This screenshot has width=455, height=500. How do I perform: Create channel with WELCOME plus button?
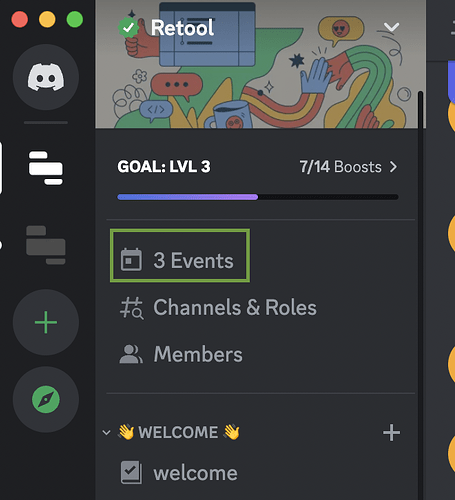391,433
